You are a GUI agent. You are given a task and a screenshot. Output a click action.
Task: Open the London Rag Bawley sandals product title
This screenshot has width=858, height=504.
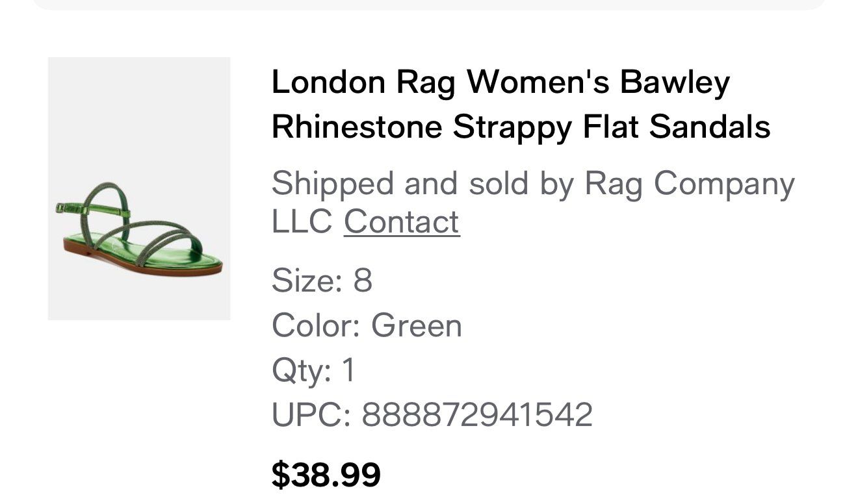(x=521, y=104)
